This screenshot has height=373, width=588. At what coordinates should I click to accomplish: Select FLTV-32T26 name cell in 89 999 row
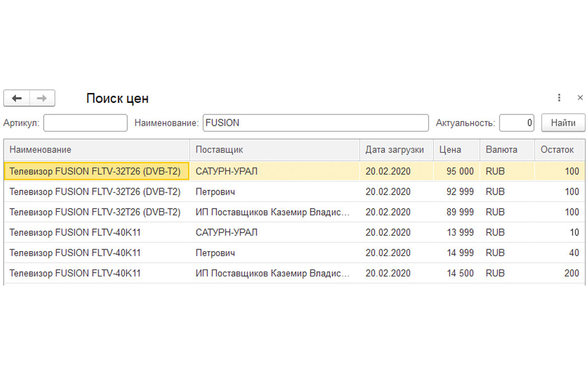[x=97, y=212]
